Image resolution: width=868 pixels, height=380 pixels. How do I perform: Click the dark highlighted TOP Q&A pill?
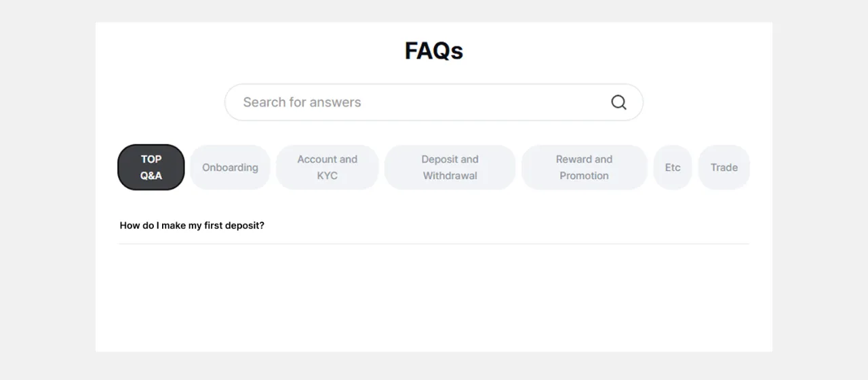click(x=151, y=167)
